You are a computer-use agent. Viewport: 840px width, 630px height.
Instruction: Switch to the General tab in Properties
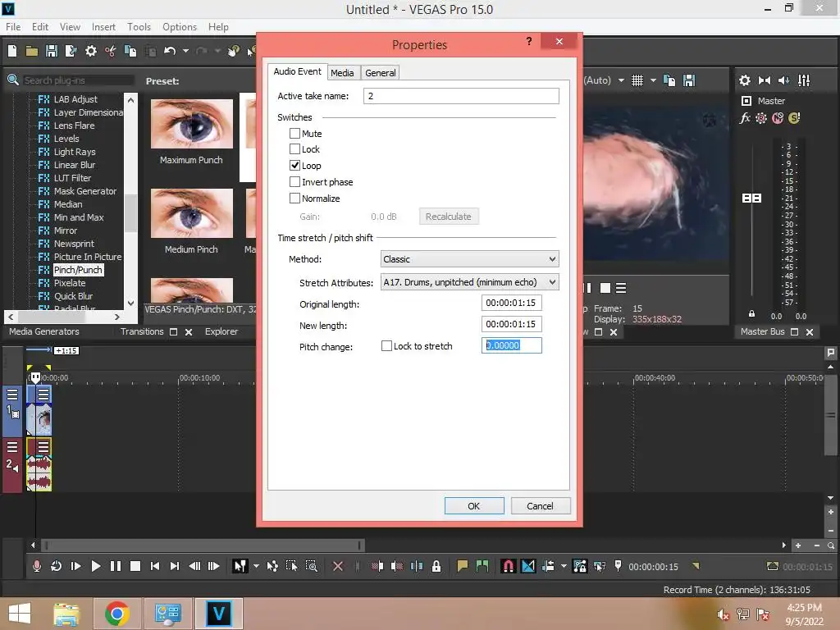[381, 73]
